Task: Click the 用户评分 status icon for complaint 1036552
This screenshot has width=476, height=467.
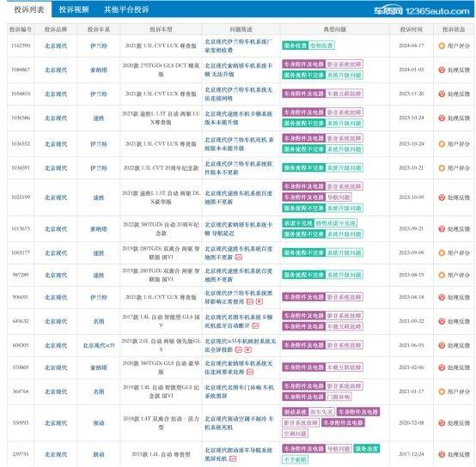Action: coord(442,143)
